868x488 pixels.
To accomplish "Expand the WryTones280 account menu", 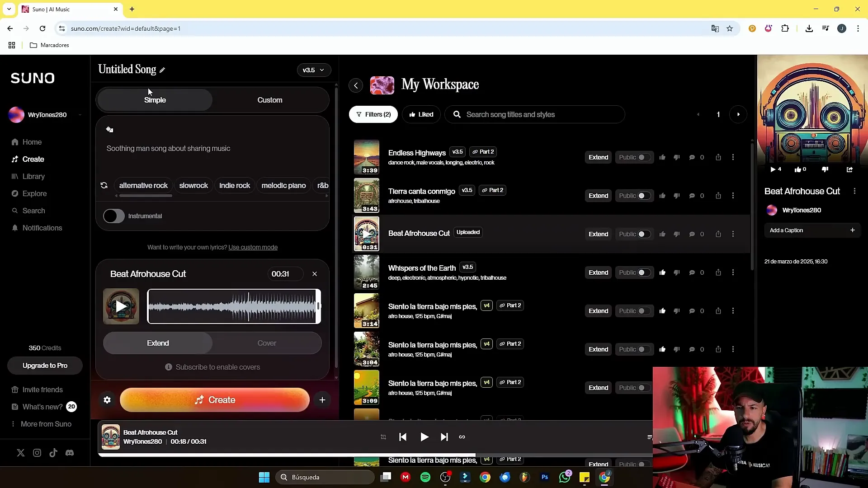I will pos(45,115).
